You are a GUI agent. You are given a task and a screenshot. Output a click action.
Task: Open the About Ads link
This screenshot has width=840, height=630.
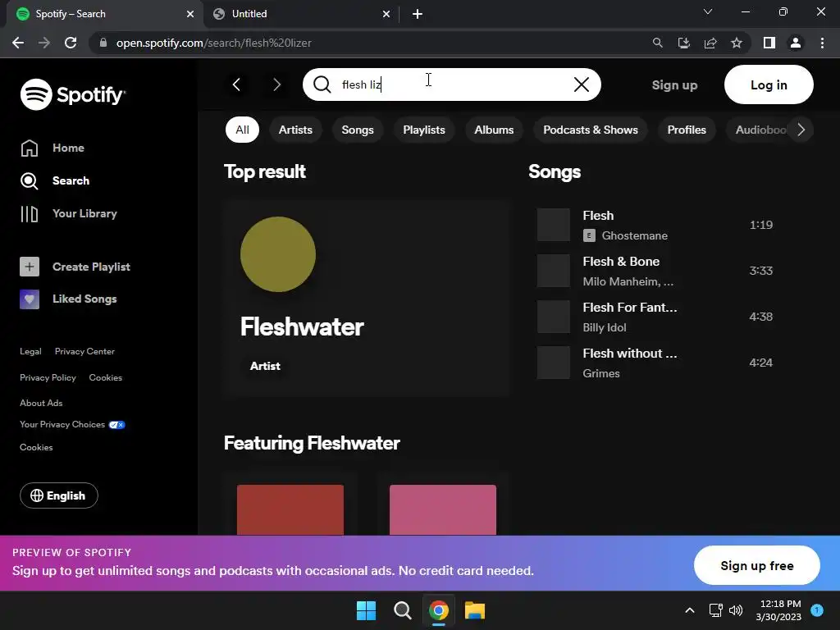tap(41, 403)
